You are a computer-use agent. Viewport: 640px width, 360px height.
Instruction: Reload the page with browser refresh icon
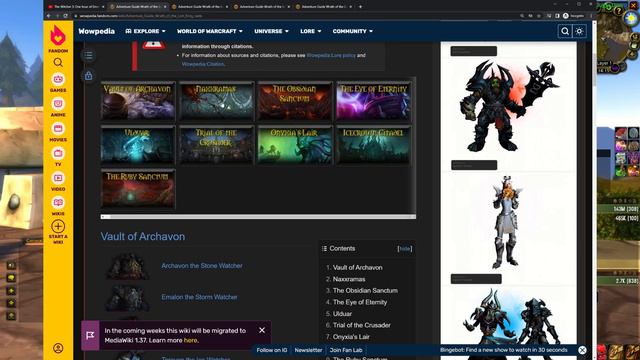click(x=65, y=16)
